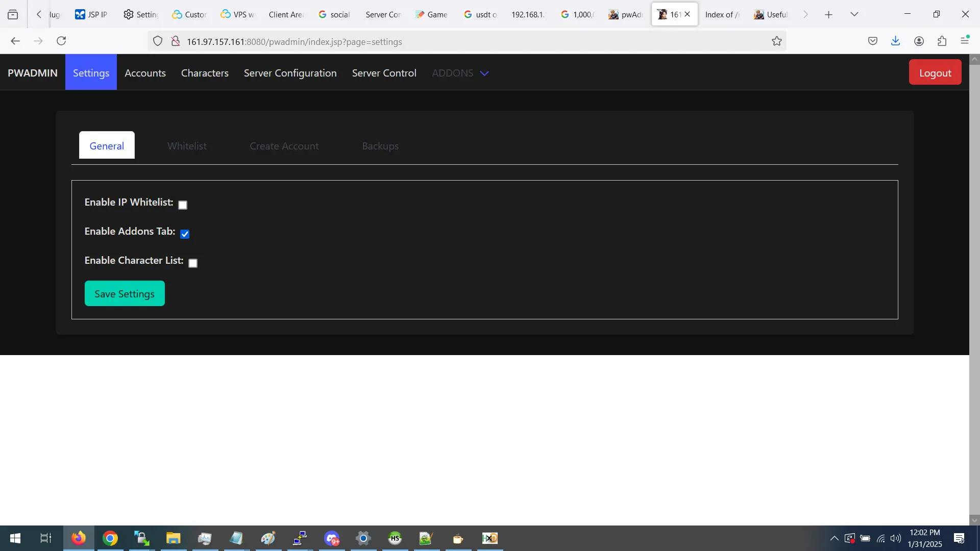This screenshot has width=980, height=551.
Task: Open the notification center icon
Action: [x=959, y=538]
